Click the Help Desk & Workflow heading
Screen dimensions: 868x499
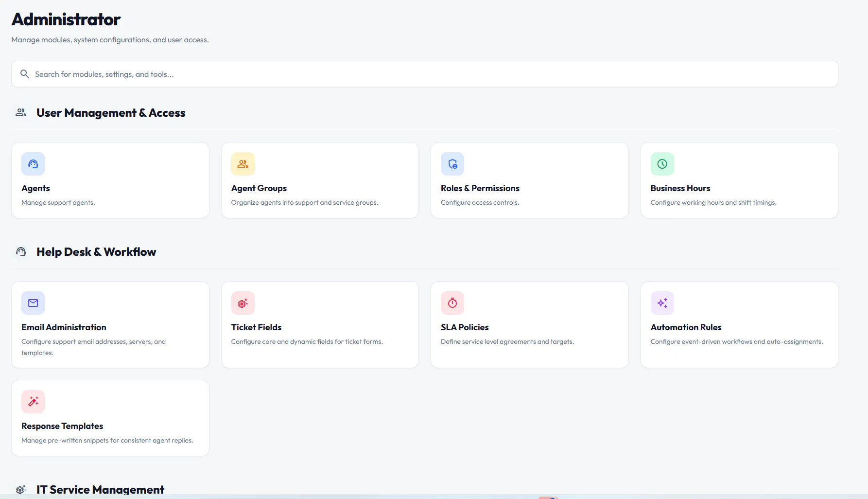[96, 252]
